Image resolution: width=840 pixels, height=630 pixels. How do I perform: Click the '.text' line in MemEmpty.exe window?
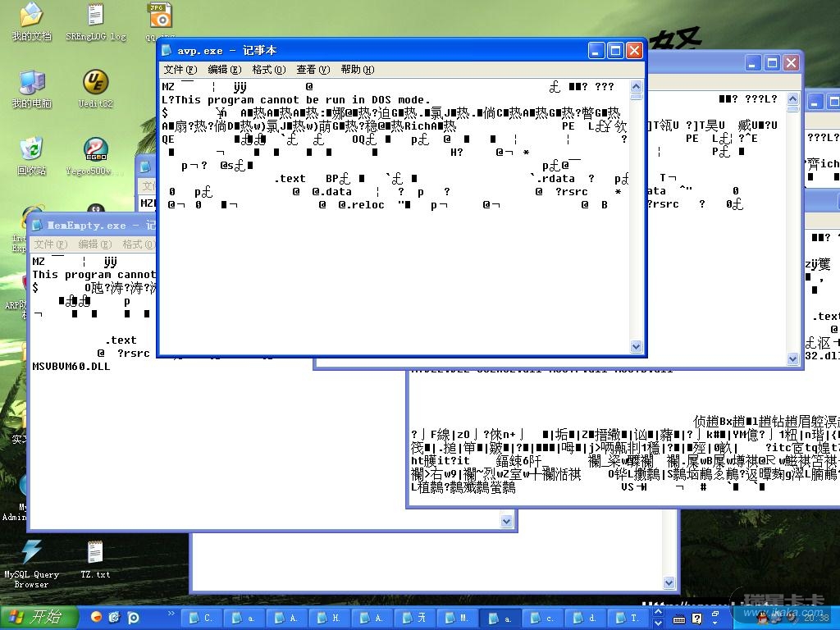tap(121, 340)
